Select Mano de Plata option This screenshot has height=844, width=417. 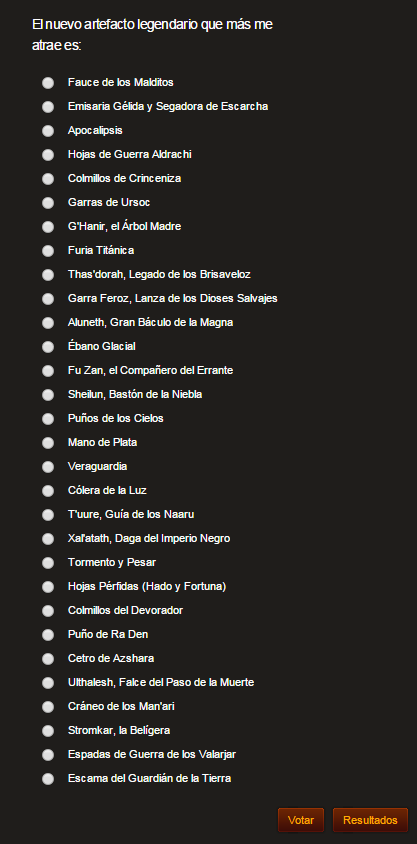(48, 443)
